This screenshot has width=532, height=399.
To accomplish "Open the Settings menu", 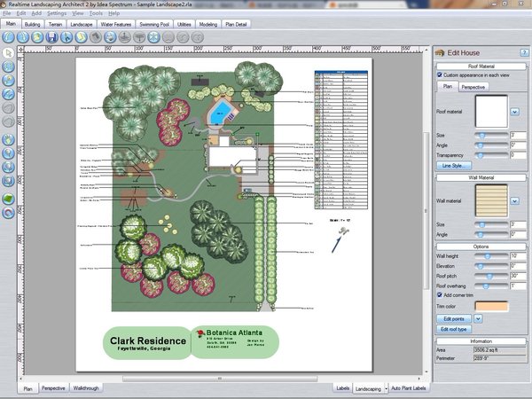I will pos(56,14).
